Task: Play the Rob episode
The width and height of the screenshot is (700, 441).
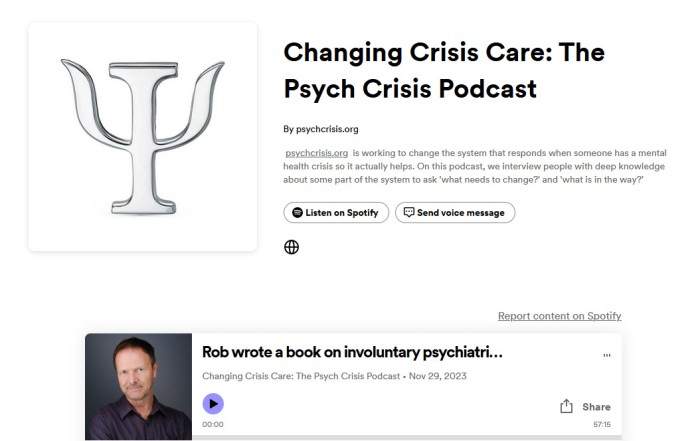Action: coord(213,404)
